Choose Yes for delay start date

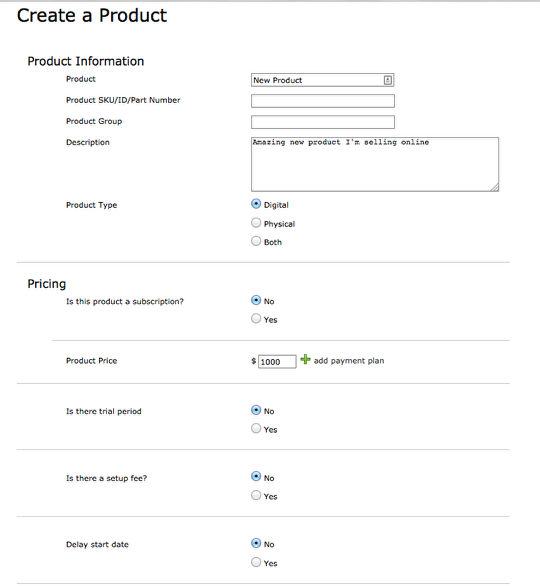[x=256, y=562]
